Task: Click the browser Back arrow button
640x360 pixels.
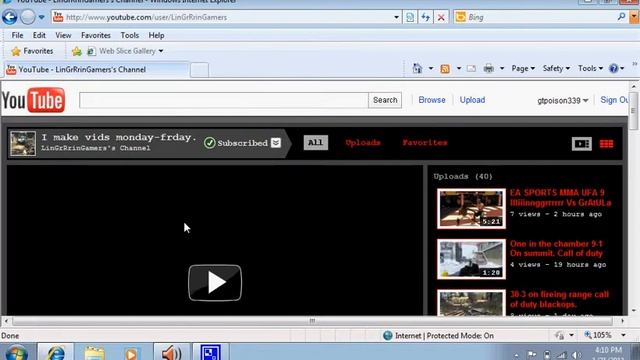Action: click(x=9, y=17)
